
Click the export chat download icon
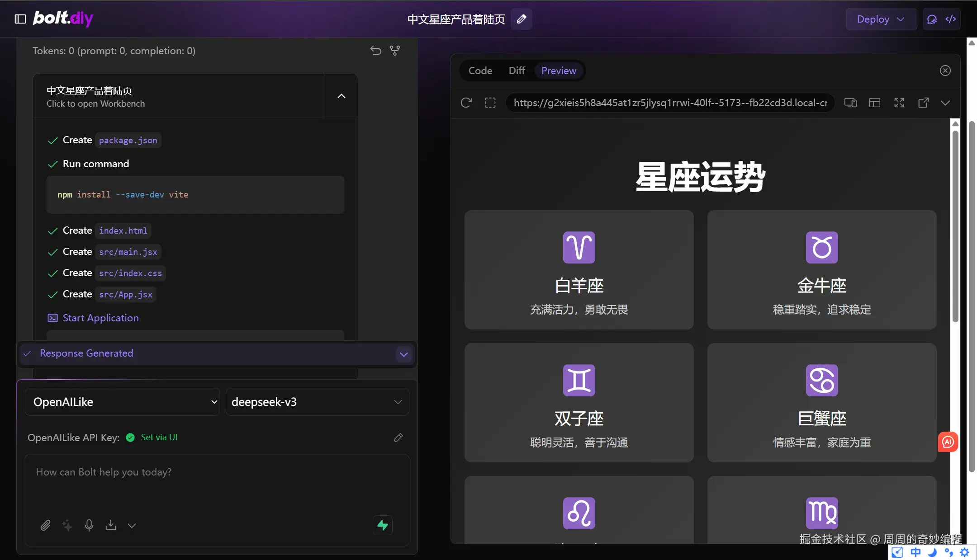click(x=111, y=525)
